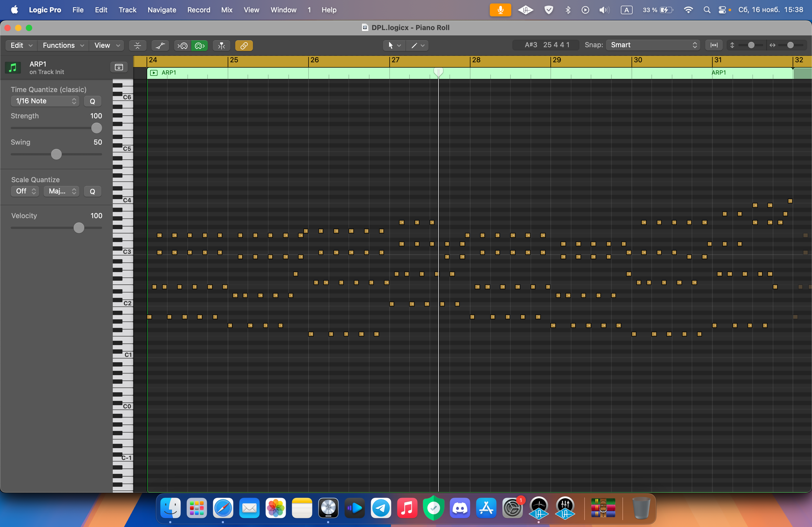The image size is (812, 527).
Task: Click the Catch Playhead button
Action: pos(222,45)
